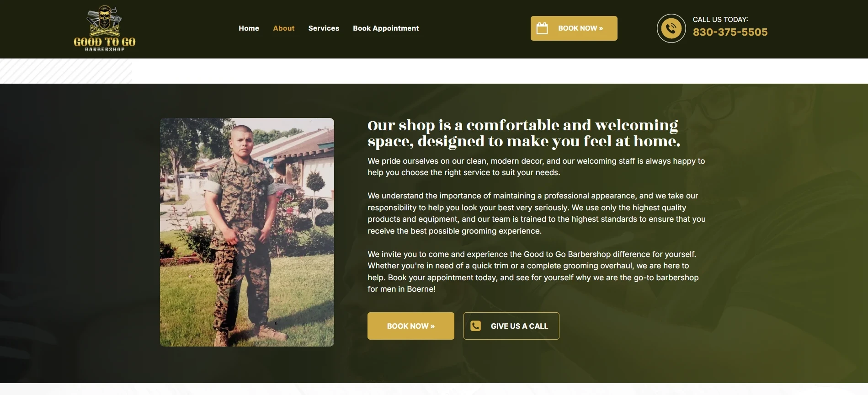Click the circular phone icon in header
The width and height of the screenshot is (868, 395).
click(x=671, y=28)
